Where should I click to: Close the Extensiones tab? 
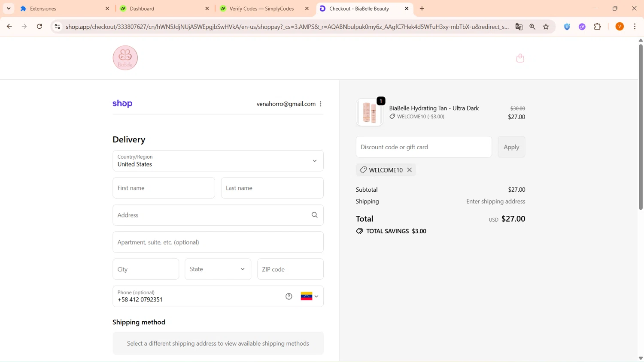(107, 9)
